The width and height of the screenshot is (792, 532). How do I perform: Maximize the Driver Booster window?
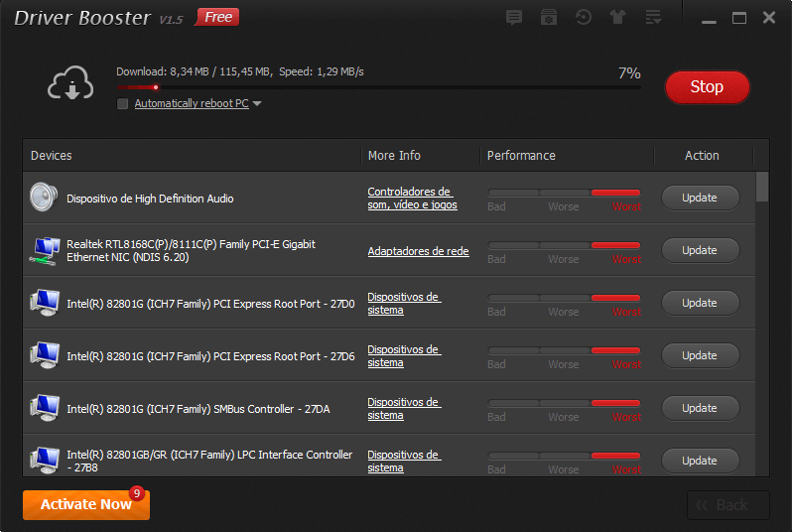[739, 18]
